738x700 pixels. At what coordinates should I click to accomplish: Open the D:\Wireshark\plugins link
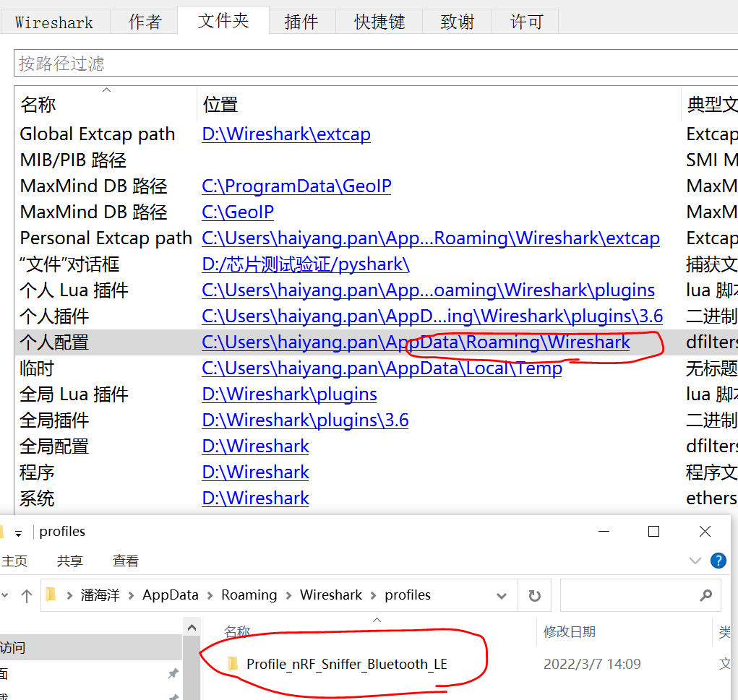tap(289, 394)
